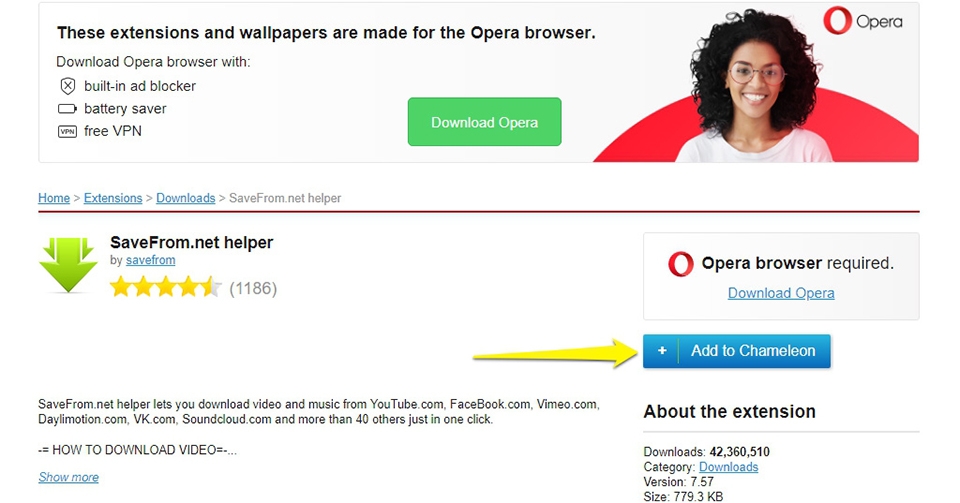Click the red Opera icon beside browser required
Image resolution: width=960 pixels, height=503 pixels.
tap(680, 264)
